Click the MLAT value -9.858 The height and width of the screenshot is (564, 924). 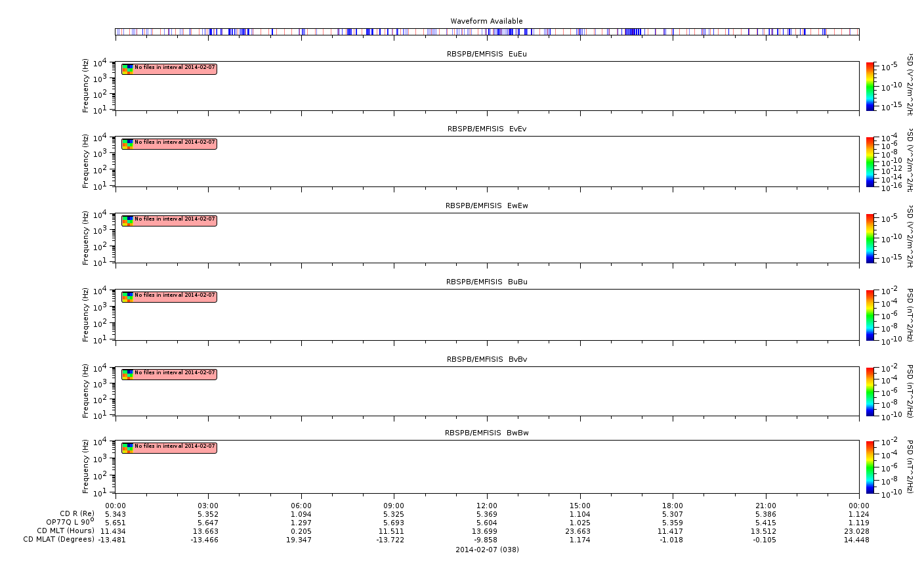[x=487, y=540]
